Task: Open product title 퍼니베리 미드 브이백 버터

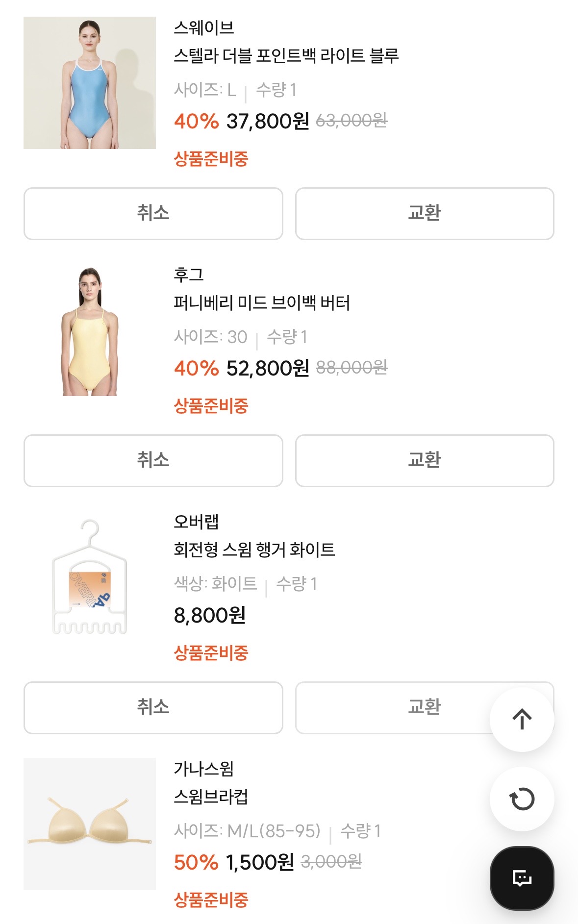Action: (262, 303)
